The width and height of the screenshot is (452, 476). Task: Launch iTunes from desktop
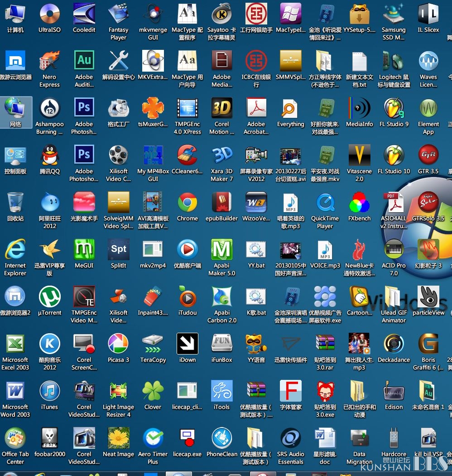[x=50, y=391]
